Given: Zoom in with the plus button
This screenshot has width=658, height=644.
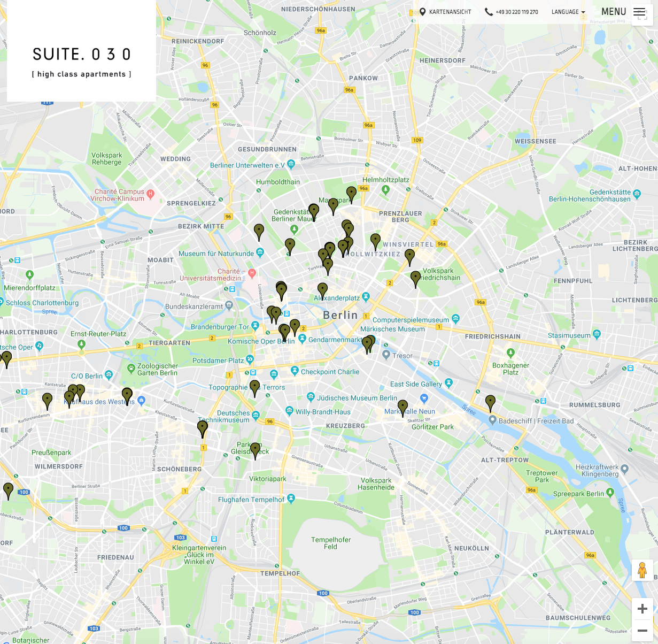Looking at the screenshot, I should [x=642, y=609].
